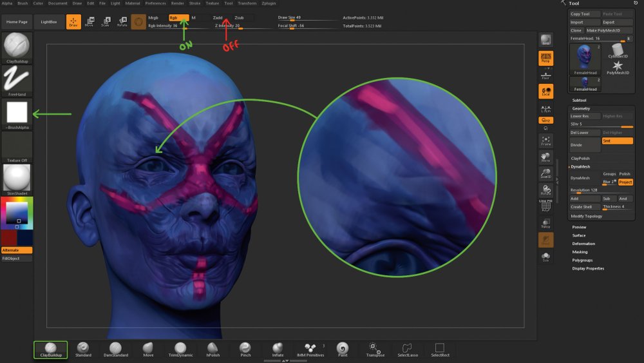644x363 pixels.
Task: Open the Brush menu
Action: [22, 3]
